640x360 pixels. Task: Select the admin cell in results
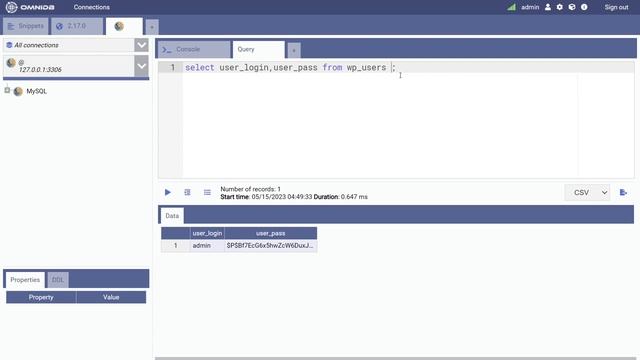207,246
